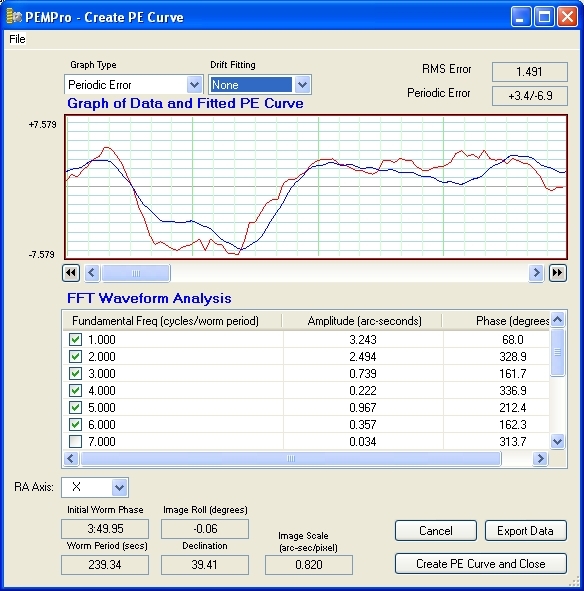The image size is (584, 591).
Task: Click the -7.579 graph axis label
Action: click(x=41, y=255)
